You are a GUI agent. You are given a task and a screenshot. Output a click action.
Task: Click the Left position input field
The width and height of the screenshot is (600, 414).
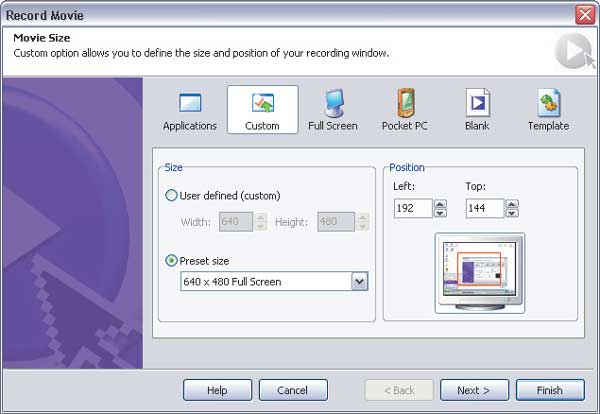413,208
